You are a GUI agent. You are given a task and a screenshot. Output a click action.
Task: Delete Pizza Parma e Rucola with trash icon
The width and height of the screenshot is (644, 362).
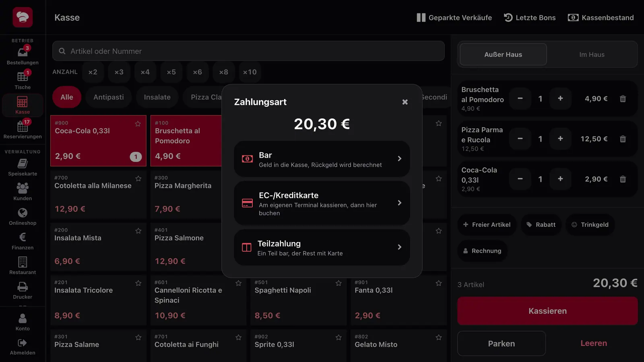pos(623,139)
